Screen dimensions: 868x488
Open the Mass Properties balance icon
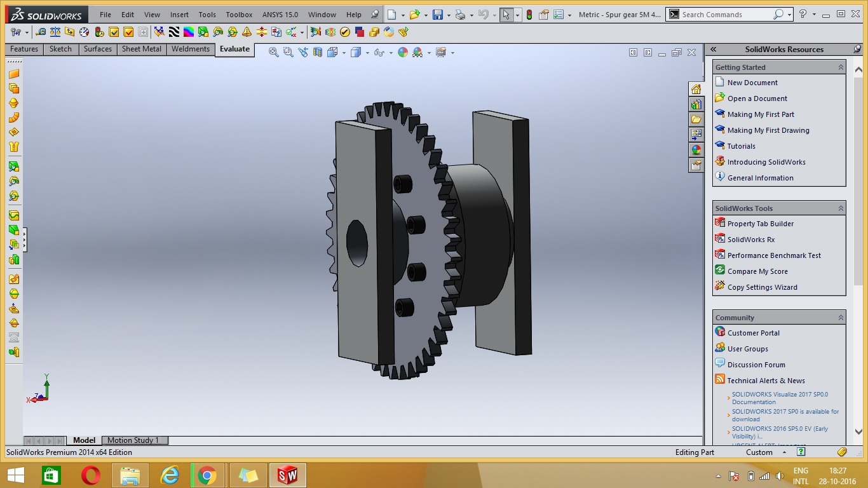coord(55,32)
